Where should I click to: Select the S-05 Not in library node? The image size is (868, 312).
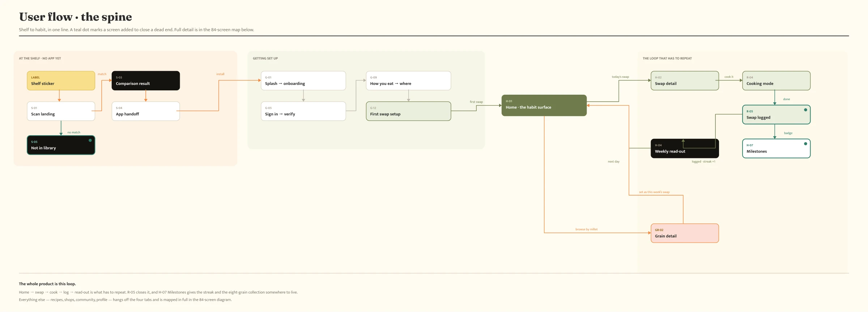pyautogui.click(x=61, y=145)
